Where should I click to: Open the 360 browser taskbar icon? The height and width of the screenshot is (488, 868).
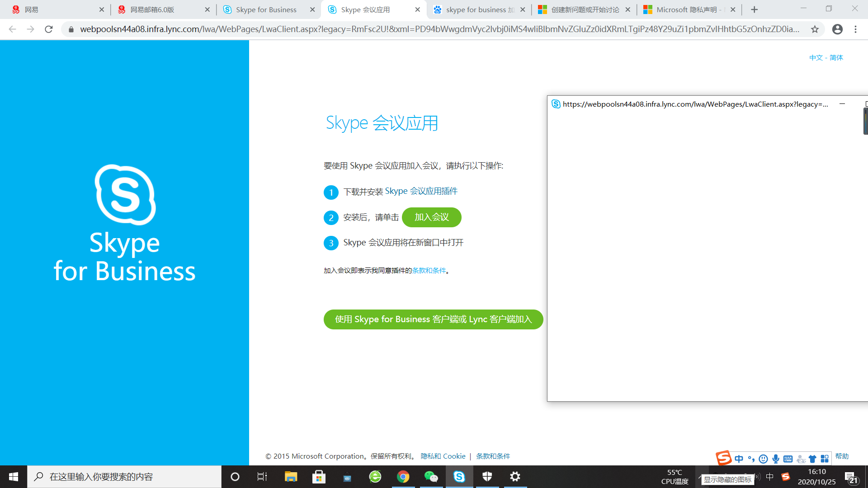pos(375,477)
